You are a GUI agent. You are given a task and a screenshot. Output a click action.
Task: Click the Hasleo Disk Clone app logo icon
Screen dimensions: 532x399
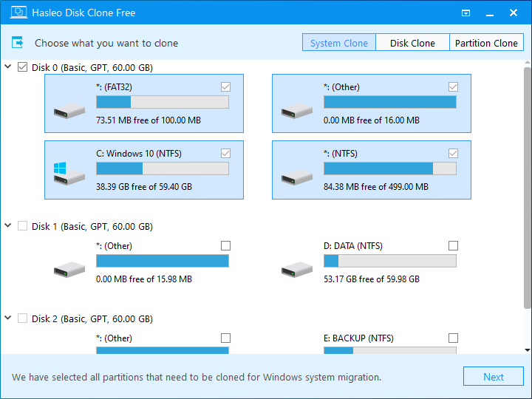point(18,13)
